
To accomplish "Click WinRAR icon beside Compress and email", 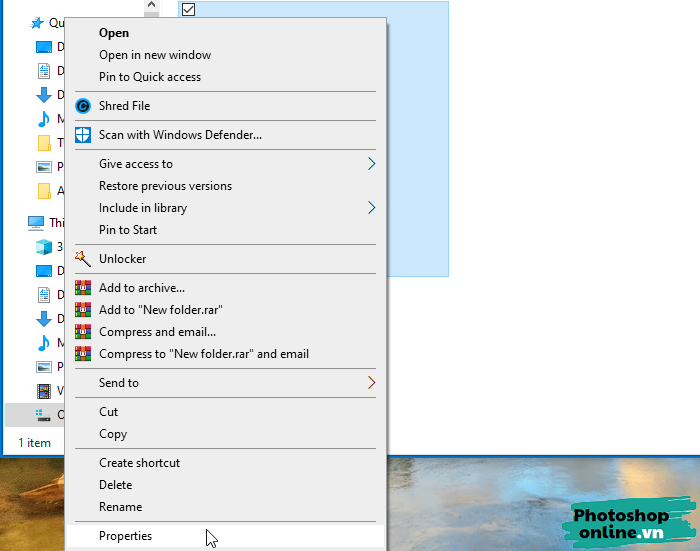I will 83,332.
